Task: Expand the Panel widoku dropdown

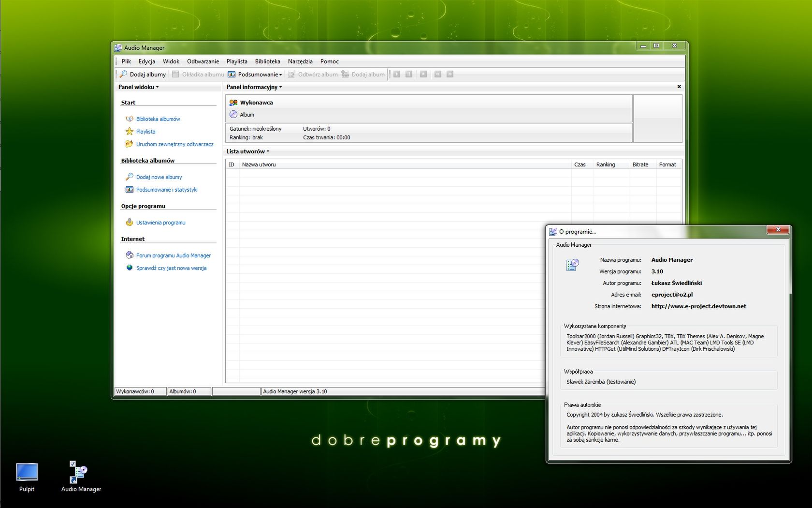Action: tap(139, 87)
